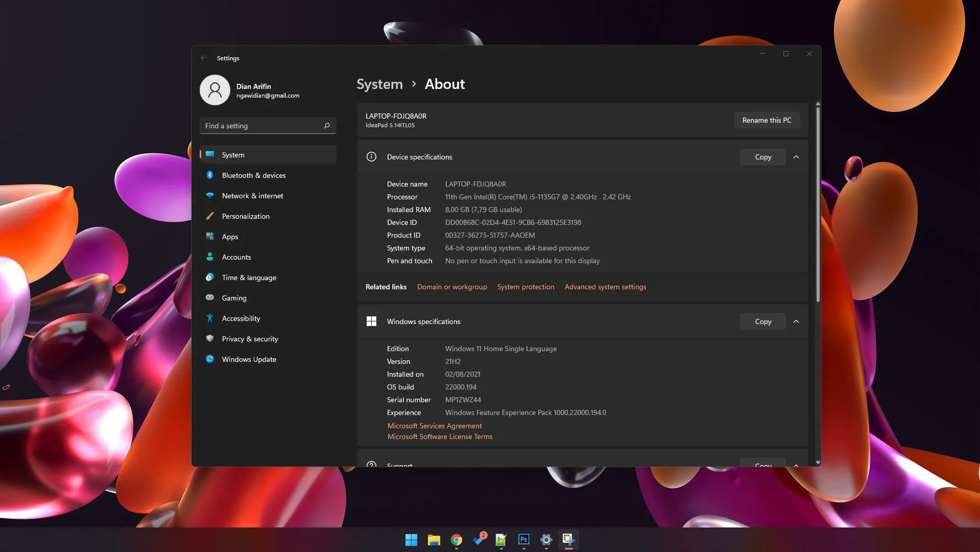This screenshot has height=552, width=980.
Task: Click the user profile avatar picture
Action: click(215, 90)
